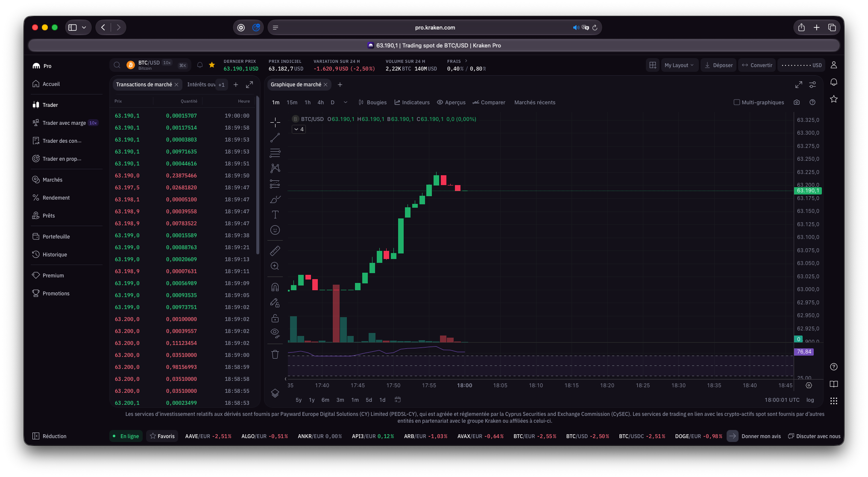Select the ruler measure tool

point(275,250)
